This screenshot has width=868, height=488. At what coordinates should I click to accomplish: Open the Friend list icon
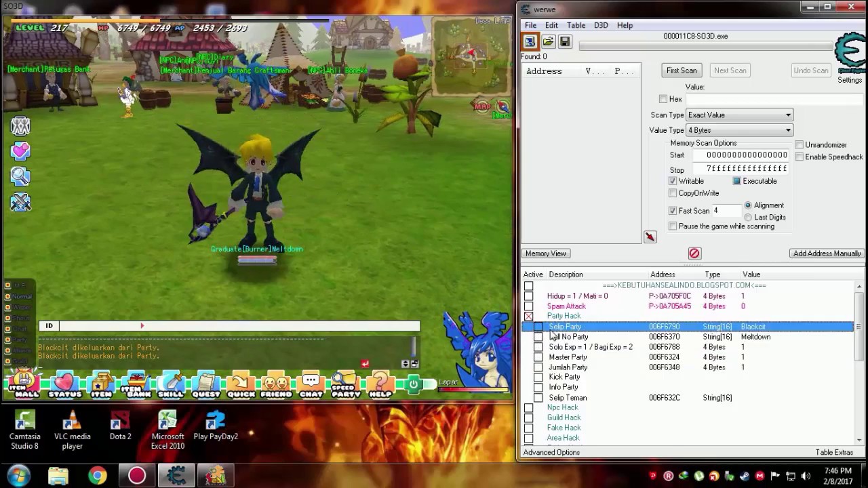pyautogui.click(x=276, y=384)
